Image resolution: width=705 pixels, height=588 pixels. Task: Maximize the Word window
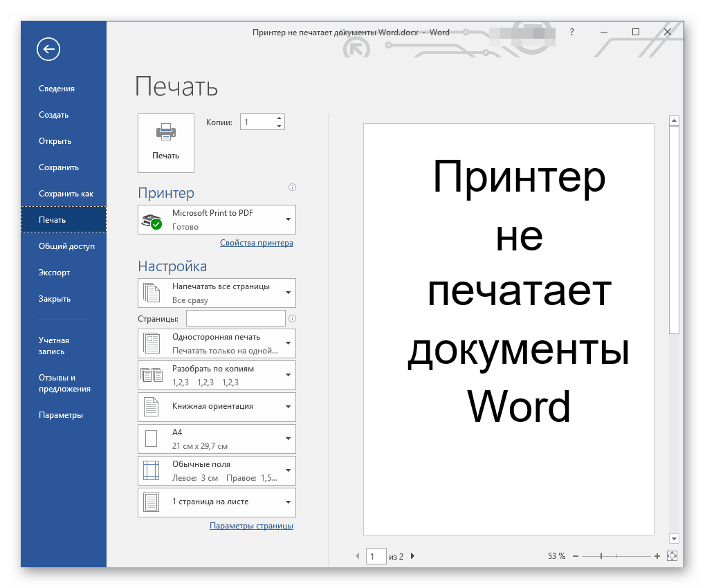pyautogui.click(x=636, y=32)
